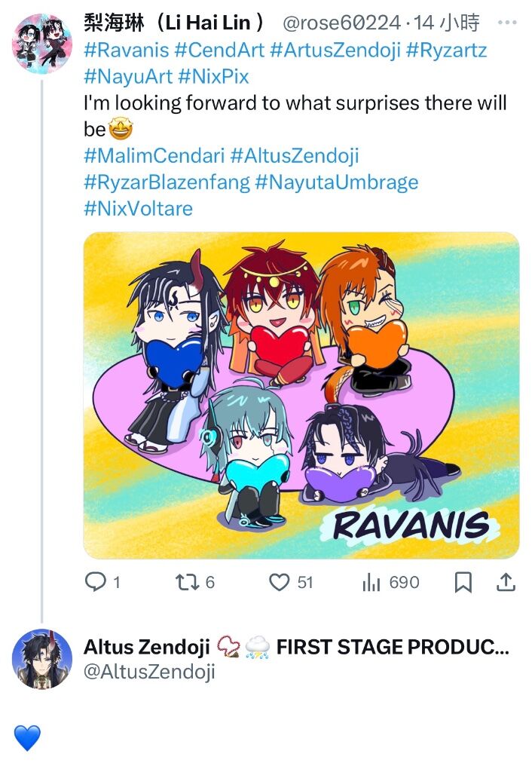
Task: Tap the share upload icon
Action: coord(506,582)
